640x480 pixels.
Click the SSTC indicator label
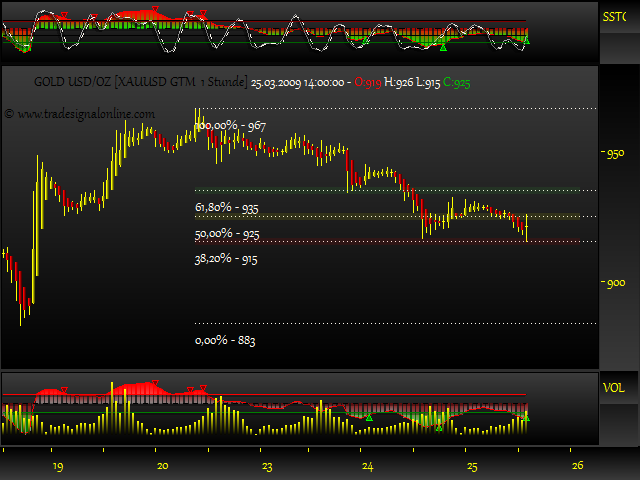[x=616, y=17]
